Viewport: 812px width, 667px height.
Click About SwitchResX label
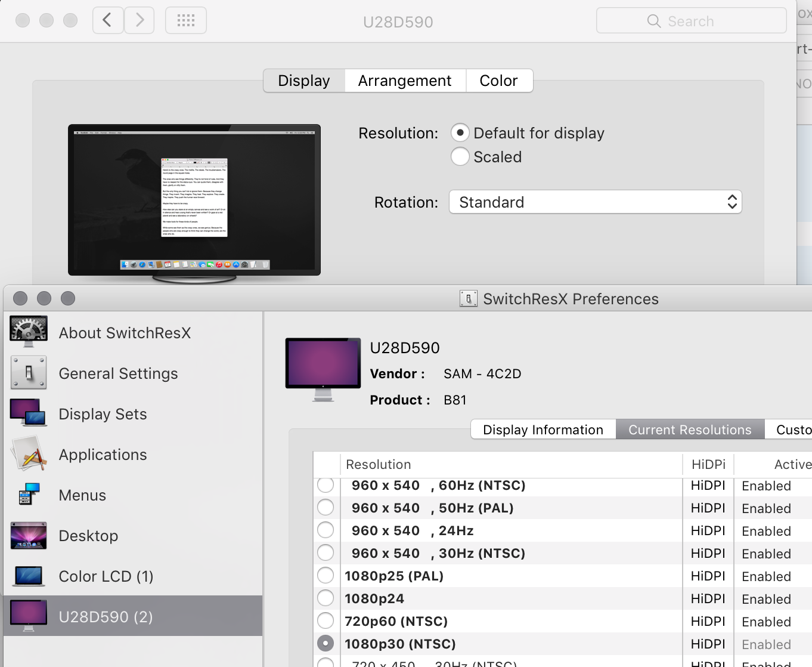click(125, 333)
